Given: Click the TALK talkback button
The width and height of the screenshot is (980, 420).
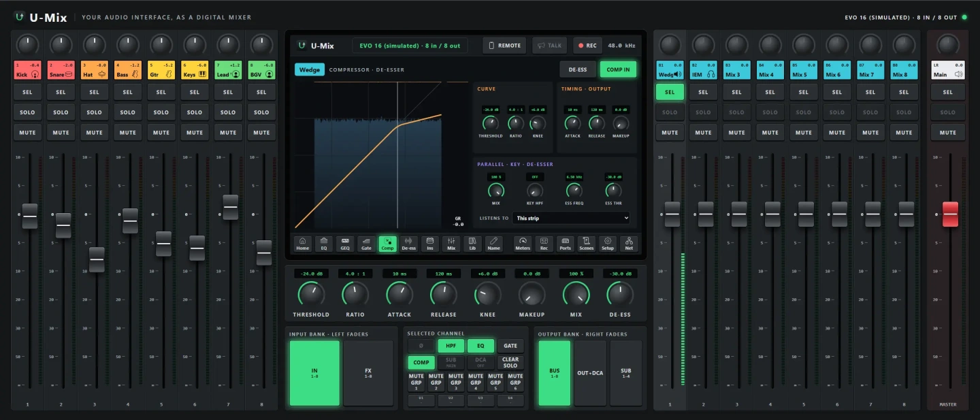Looking at the screenshot, I should (x=550, y=46).
